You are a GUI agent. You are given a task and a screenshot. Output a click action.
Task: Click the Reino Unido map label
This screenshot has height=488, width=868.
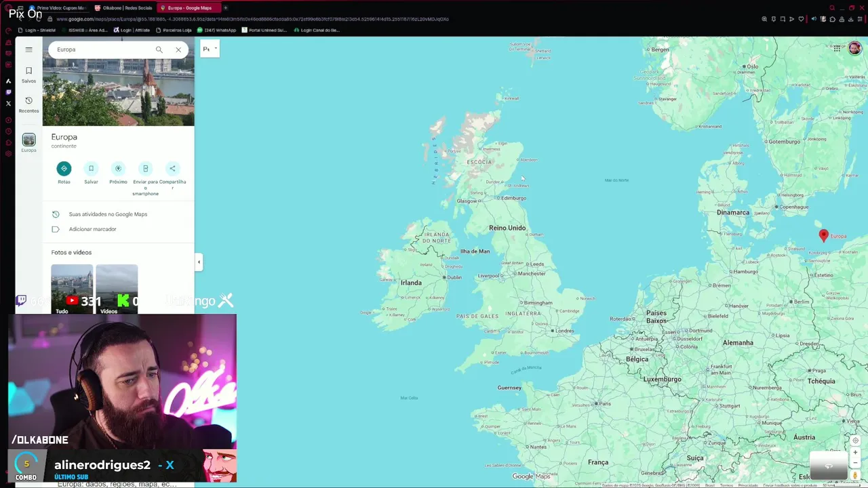coord(507,228)
